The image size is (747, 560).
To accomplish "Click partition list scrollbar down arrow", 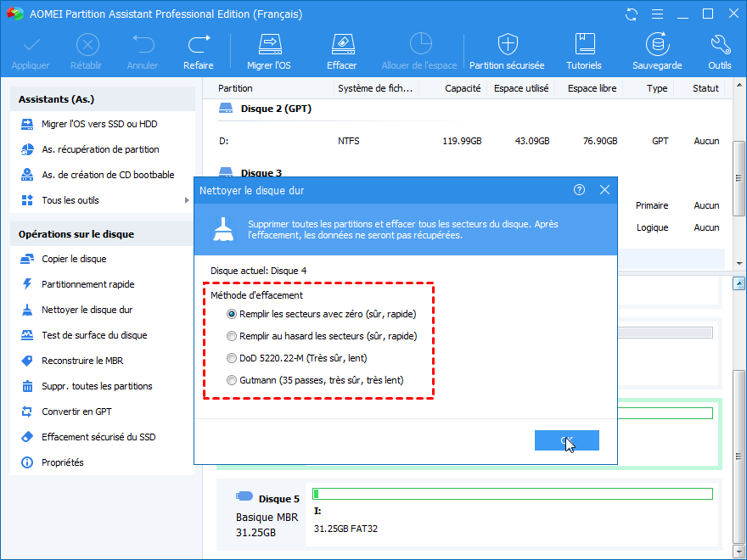I will pyautogui.click(x=739, y=263).
